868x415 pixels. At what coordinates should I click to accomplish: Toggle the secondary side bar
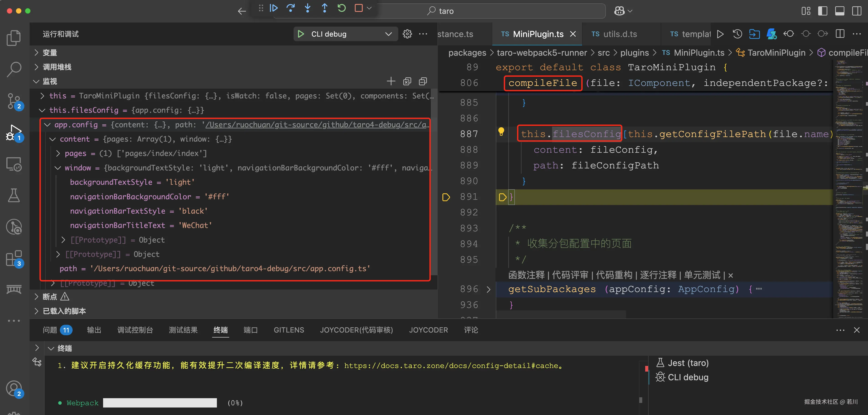click(857, 11)
